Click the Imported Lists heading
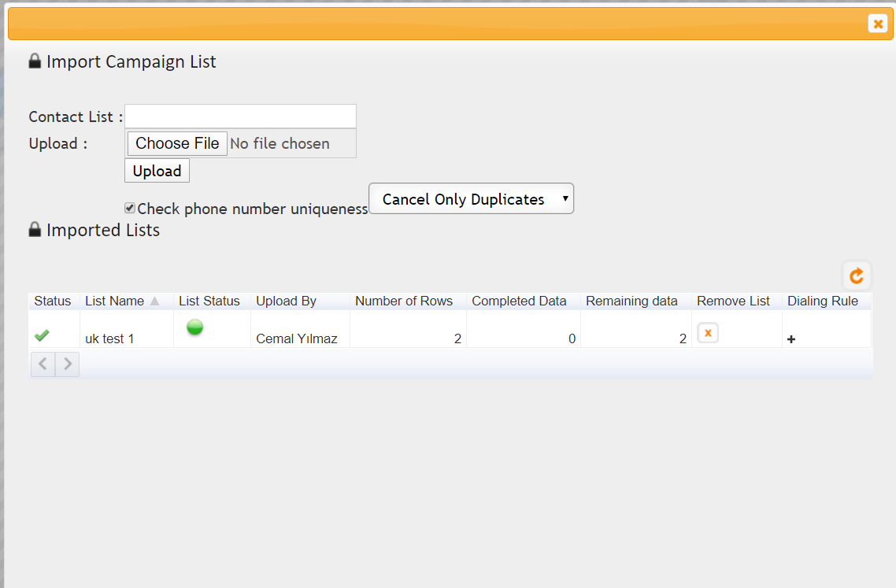Image resolution: width=896 pixels, height=588 pixels. pyautogui.click(x=103, y=231)
